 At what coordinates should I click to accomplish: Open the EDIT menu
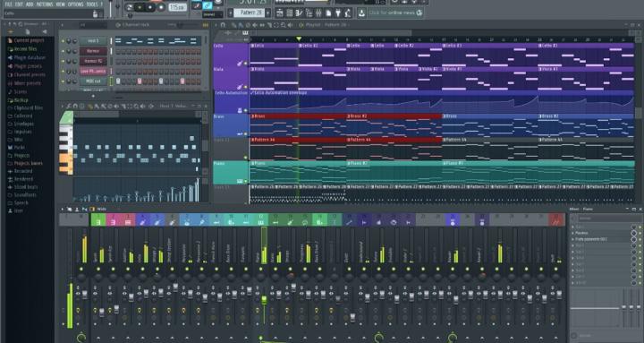(x=19, y=4)
